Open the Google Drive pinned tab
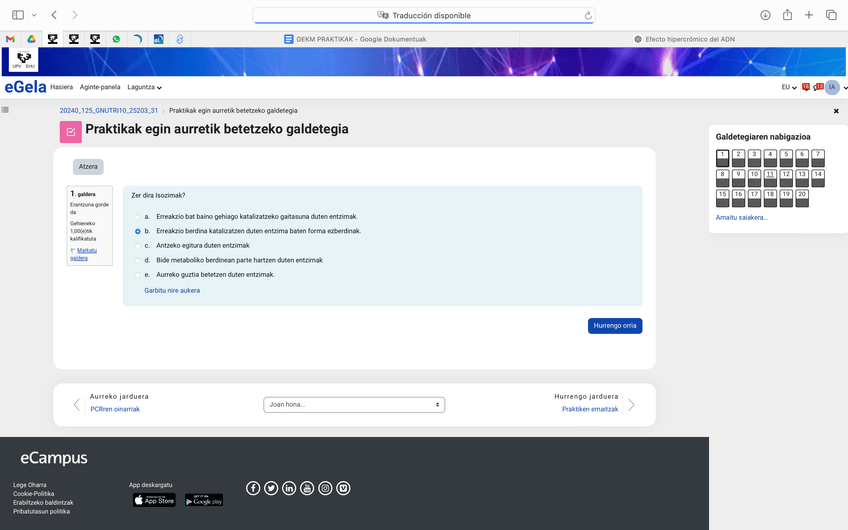The width and height of the screenshot is (848, 530). click(31, 39)
